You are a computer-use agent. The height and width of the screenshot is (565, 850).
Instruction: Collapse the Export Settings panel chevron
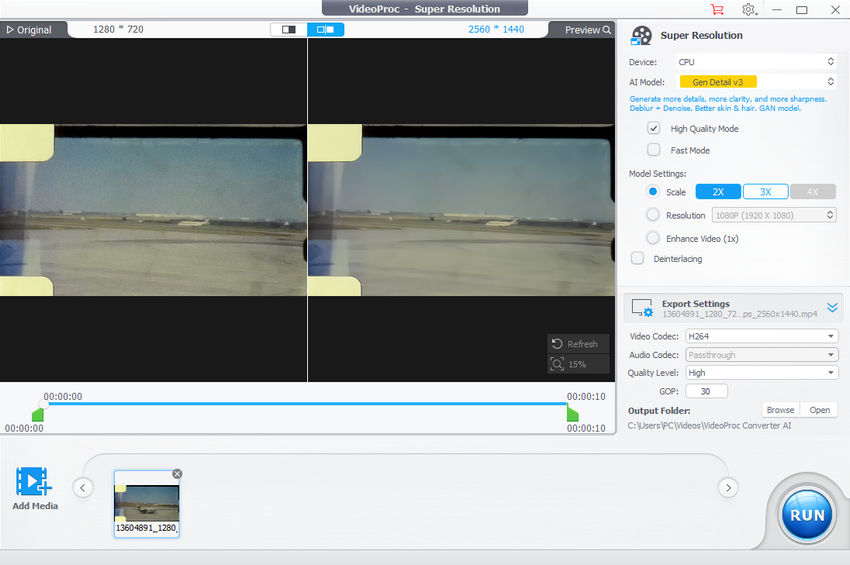coord(832,308)
